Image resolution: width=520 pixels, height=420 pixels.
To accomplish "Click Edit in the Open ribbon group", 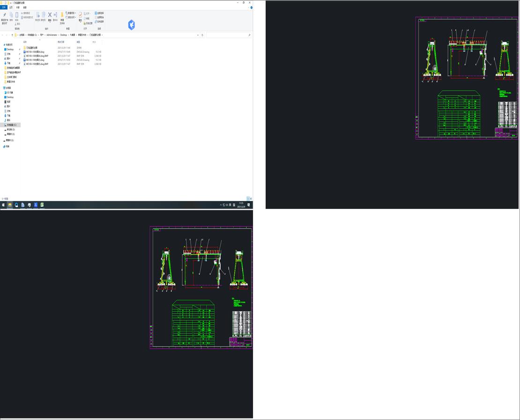I will pos(87,19).
